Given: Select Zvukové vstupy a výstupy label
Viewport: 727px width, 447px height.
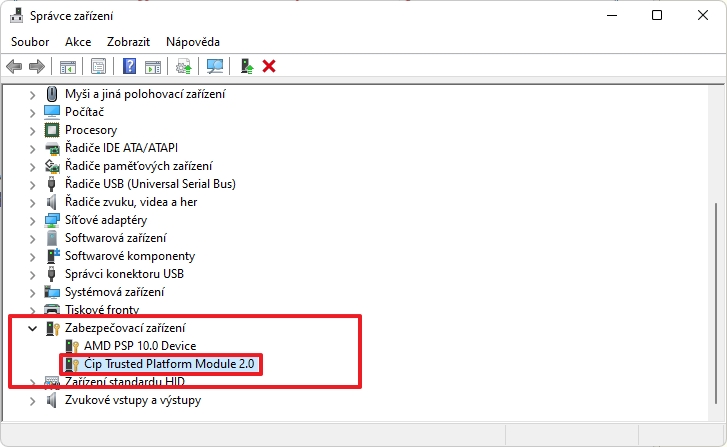Looking at the screenshot, I should (x=133, y=400).
